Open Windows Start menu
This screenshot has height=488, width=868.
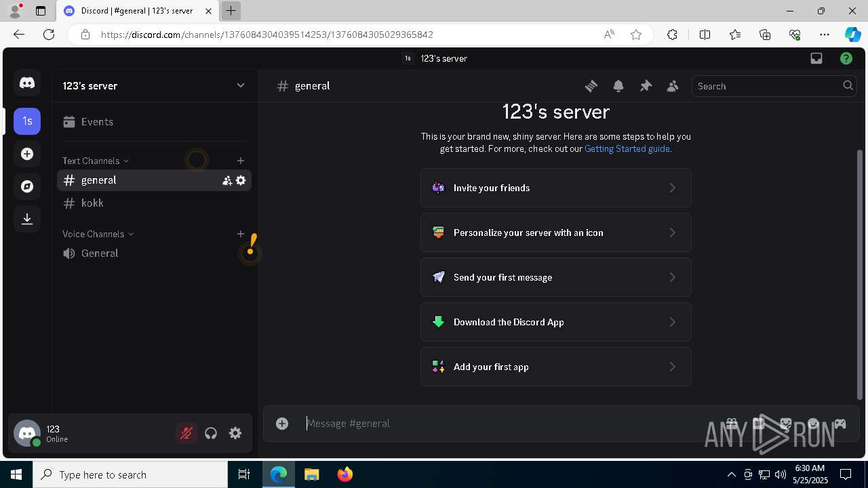pyautogui.click(x=16, y=474)
